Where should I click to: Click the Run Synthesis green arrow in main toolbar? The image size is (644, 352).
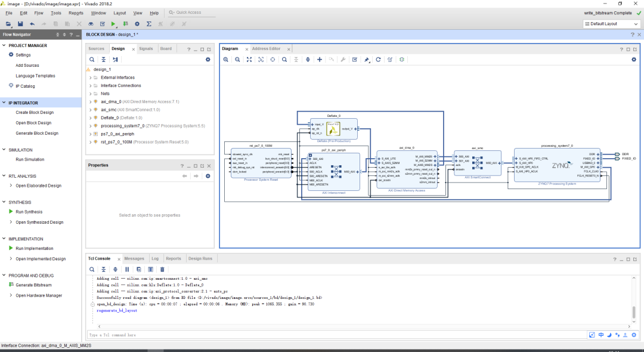113,24
